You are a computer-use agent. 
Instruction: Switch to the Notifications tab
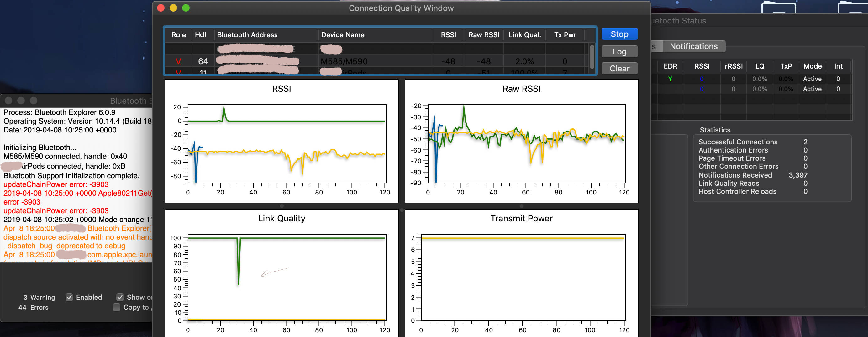coord(693,46)
